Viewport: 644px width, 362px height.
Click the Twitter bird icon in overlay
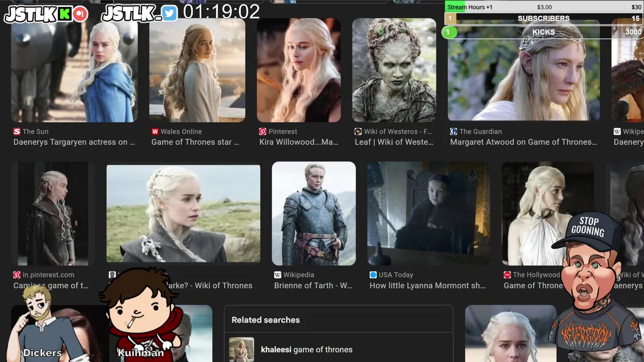click(170, 14)
